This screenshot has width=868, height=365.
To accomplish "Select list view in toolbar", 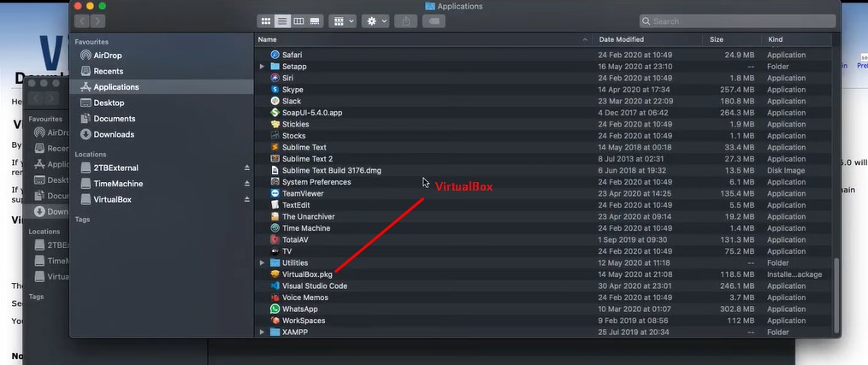I will [282, 21].
